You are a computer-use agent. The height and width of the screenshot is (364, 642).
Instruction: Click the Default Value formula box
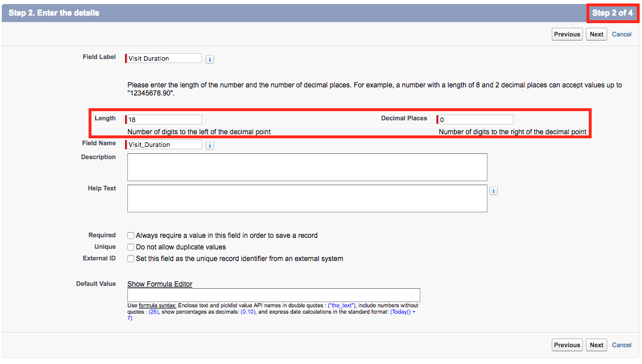click(273, 295)
